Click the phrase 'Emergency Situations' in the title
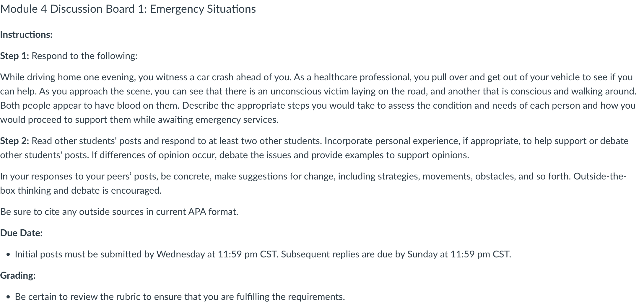 (203, 9)
